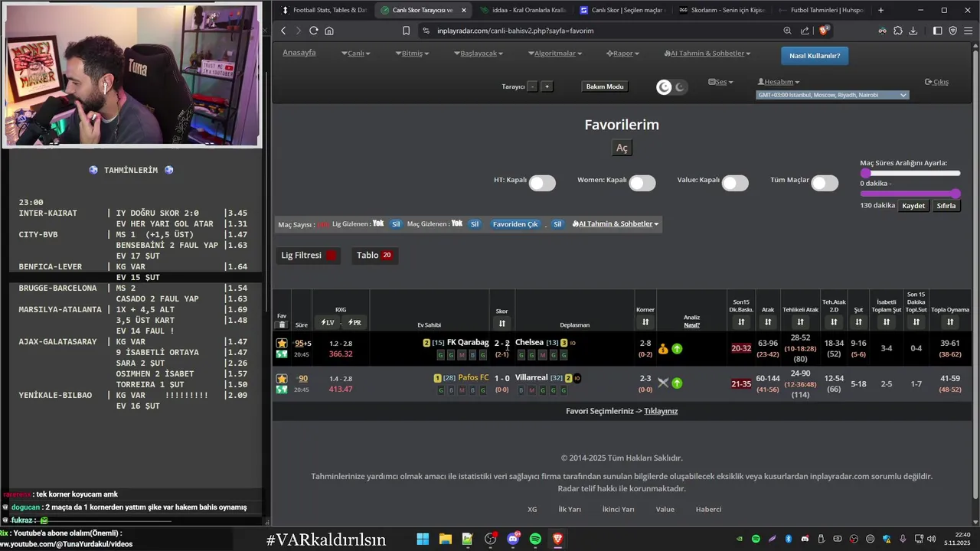
Task: Click the trash icon under Fav column header
Action: pyautogui.click(x=282, y=325)
